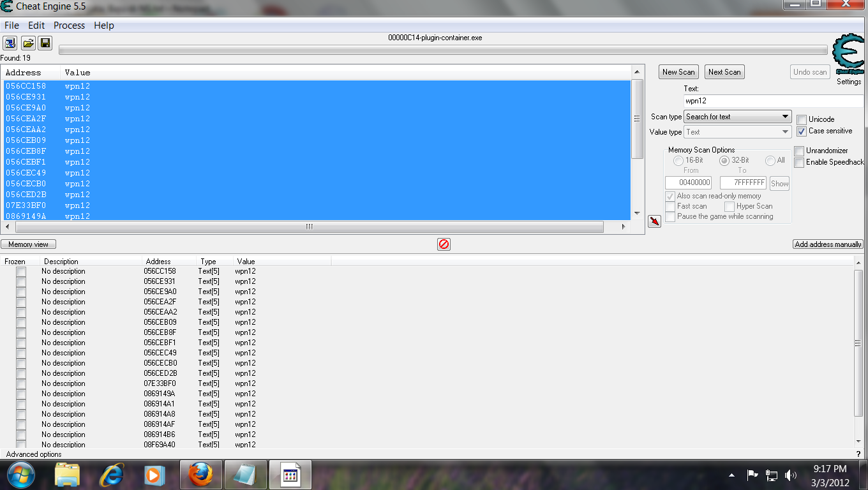The height and width of the screenshot is (490, 868).
Task: Select 32-Bit radio button
Action: [x=724, y=161]
